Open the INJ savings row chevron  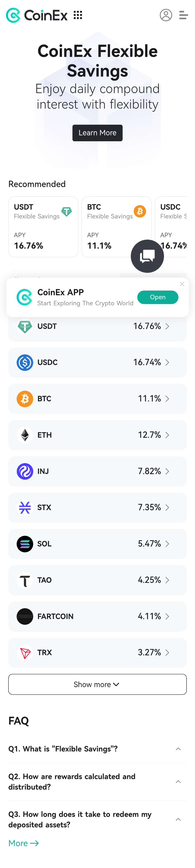(x=167, y=471)
